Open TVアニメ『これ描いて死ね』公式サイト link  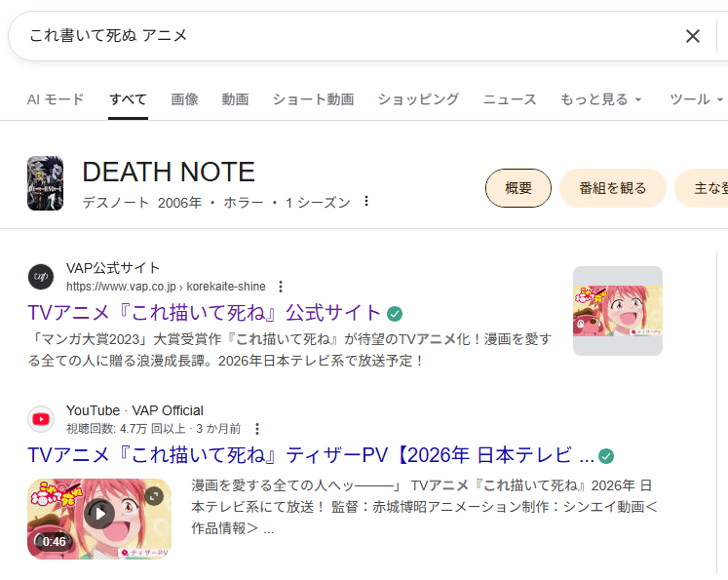(205, 313)
